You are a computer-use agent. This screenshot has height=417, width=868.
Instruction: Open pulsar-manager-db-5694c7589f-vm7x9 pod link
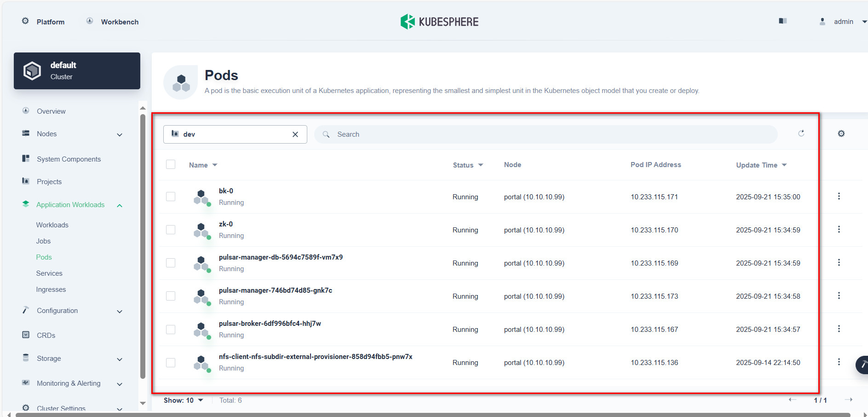coord(281,257)
